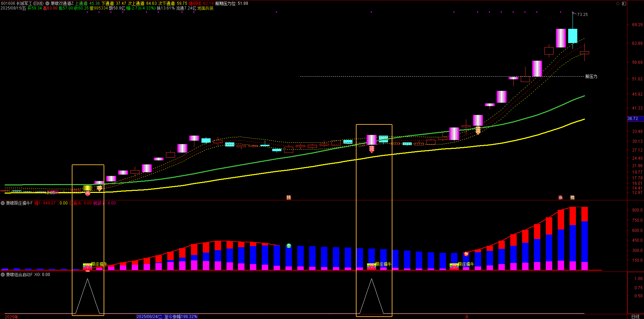Click the orange 预 forecast marker icon
644x319 pixels.
[x=288, y=197]
